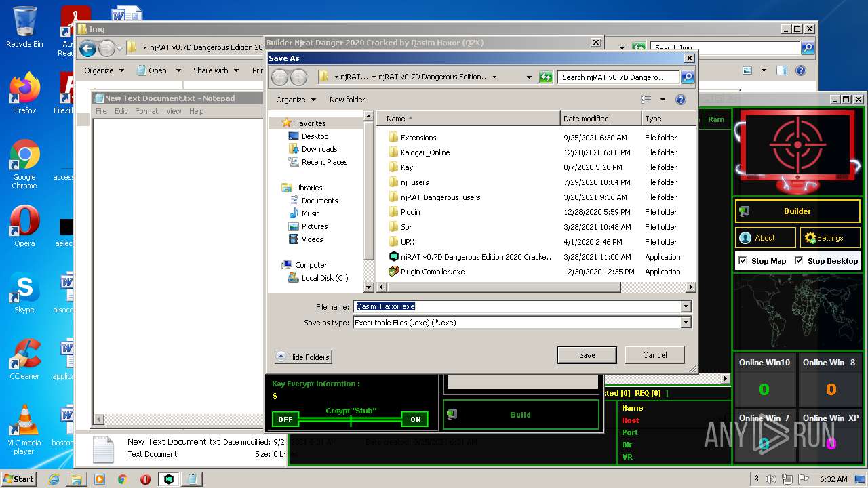Open the njRAT Builder button
Viewport: 868px width, 488px height.
[x=797, y=211]
